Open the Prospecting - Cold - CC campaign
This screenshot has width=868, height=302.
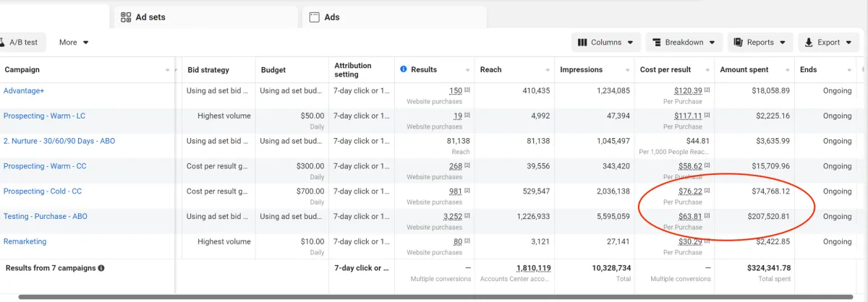pos(43,191)
